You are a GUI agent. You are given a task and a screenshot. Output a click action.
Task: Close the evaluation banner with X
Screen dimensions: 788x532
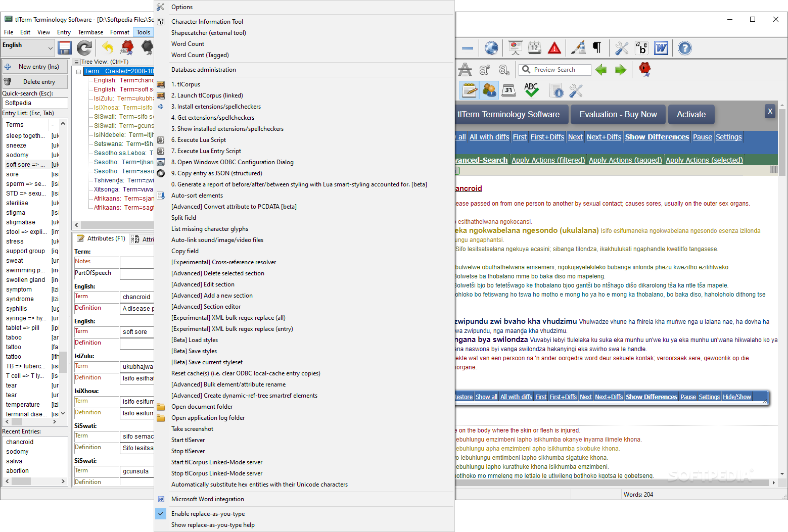pos(770,111)
